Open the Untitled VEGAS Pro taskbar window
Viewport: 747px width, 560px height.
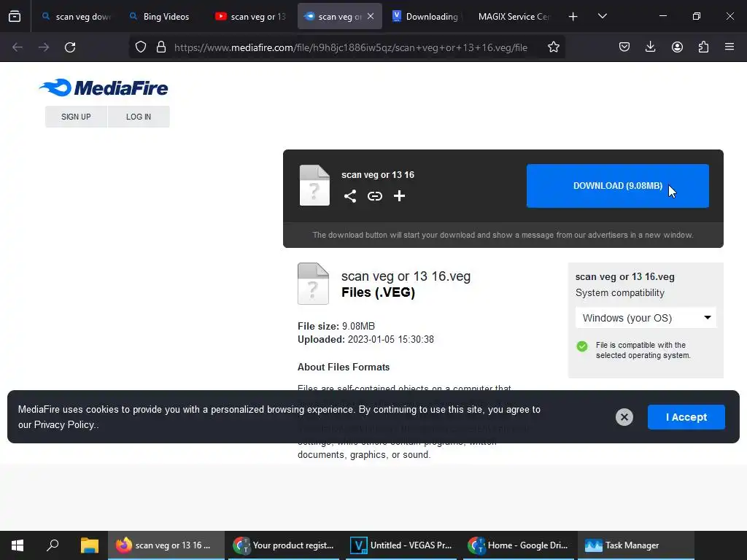[x=401, y=545]
